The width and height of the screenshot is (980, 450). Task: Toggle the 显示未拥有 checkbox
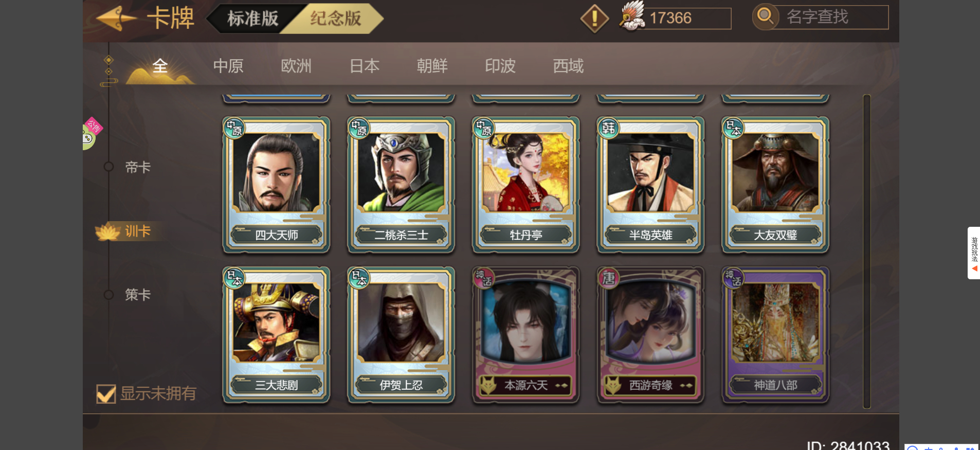tap(106, 394)
